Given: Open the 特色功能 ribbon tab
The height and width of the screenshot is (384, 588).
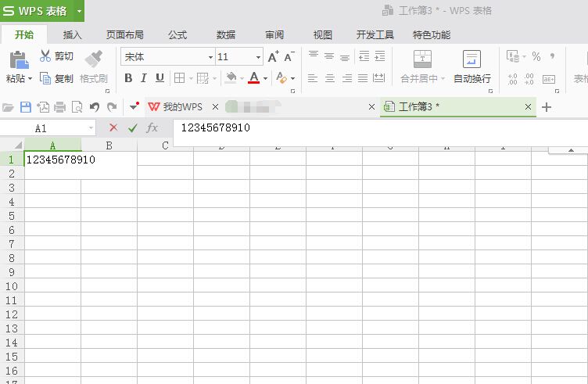Looking at the screenshot, I should (x=432, y=35).
